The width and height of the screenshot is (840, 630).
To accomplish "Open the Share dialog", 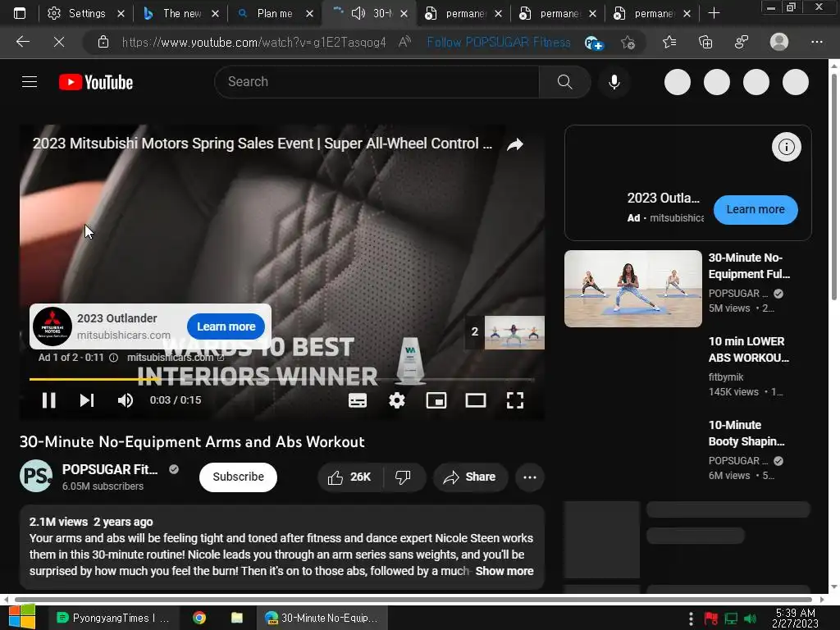I will 470,477.
